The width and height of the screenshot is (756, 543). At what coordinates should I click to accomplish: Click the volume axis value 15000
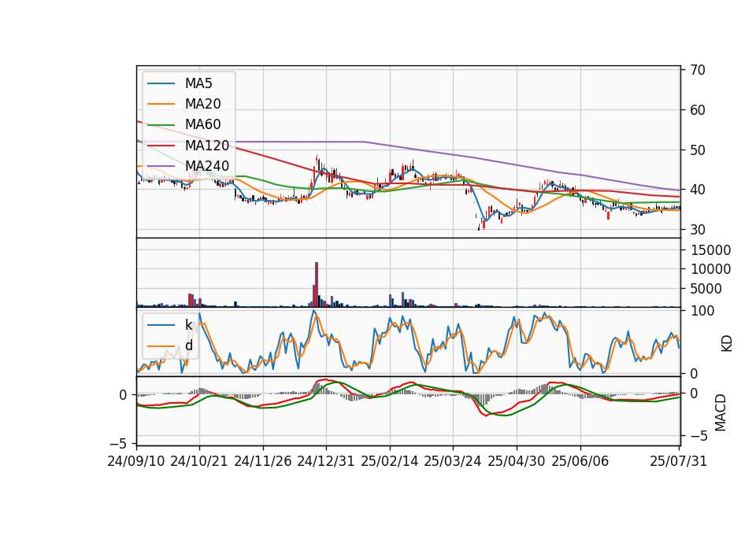click(x=710, y=250)
